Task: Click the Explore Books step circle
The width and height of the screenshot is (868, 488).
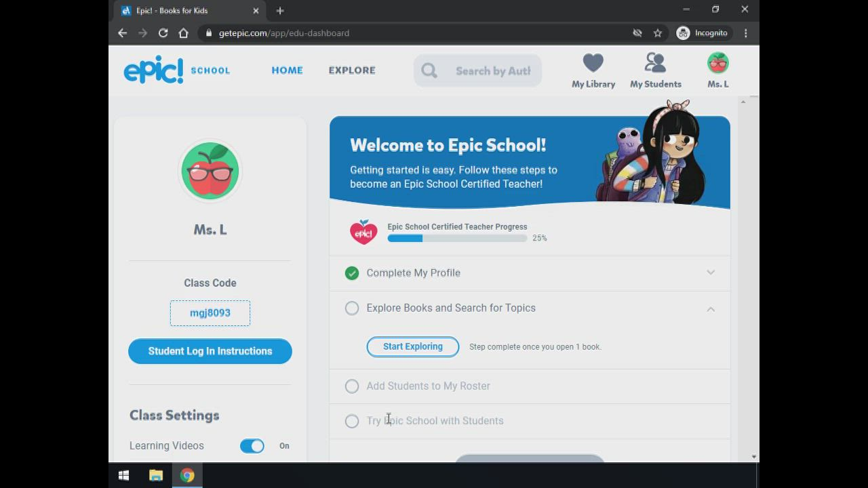Action: click(352, 308)
